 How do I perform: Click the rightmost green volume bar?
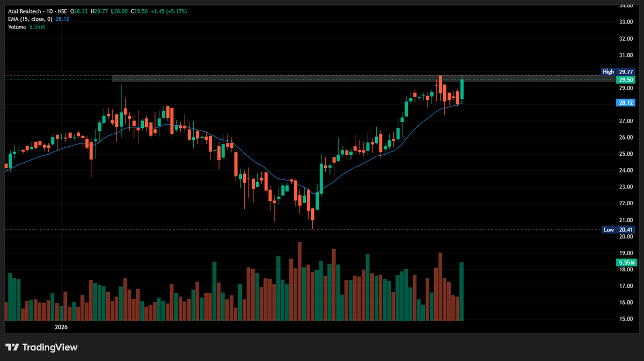click(x=462, y=291)
